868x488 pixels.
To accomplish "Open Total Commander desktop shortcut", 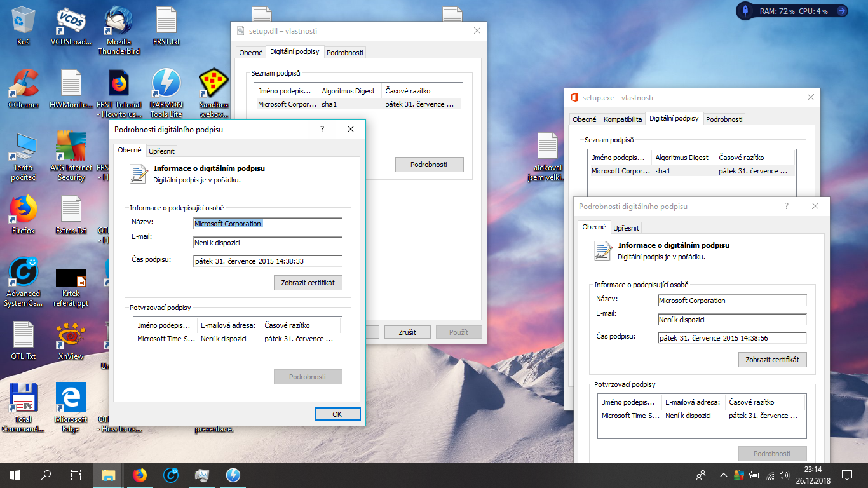I will [24, 399].
